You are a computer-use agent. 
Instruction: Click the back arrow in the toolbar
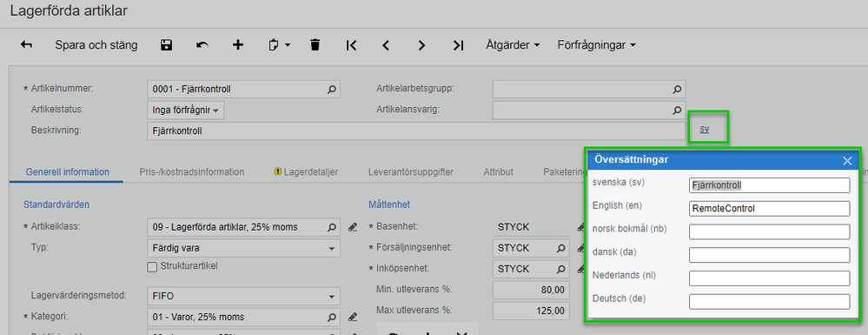(x=26, y=45)
